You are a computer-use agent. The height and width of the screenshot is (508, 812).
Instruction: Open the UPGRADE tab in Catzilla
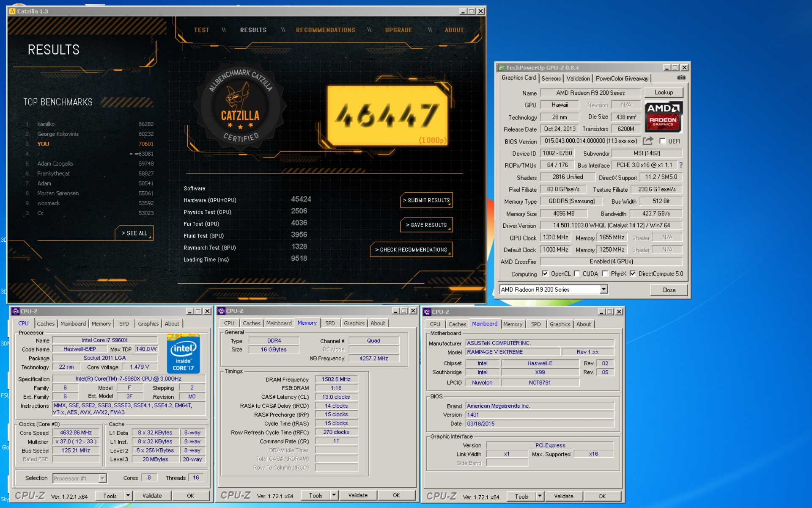[x=398, y=30]
